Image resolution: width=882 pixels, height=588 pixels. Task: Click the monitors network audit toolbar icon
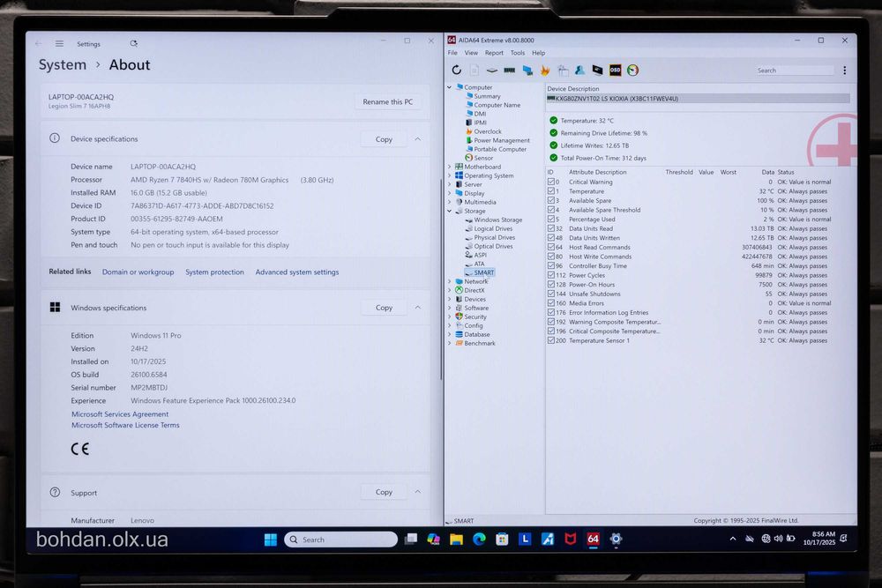coord(527,71)
